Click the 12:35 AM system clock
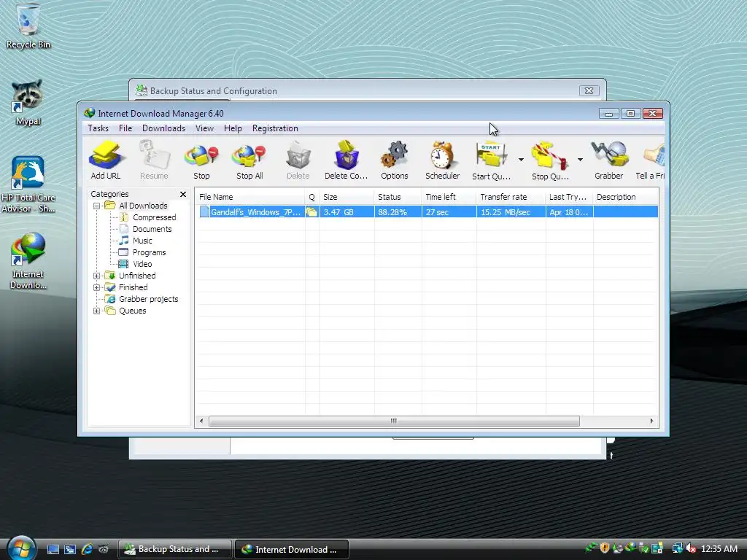This screenshot has width=747, height=560. [719, 549]
